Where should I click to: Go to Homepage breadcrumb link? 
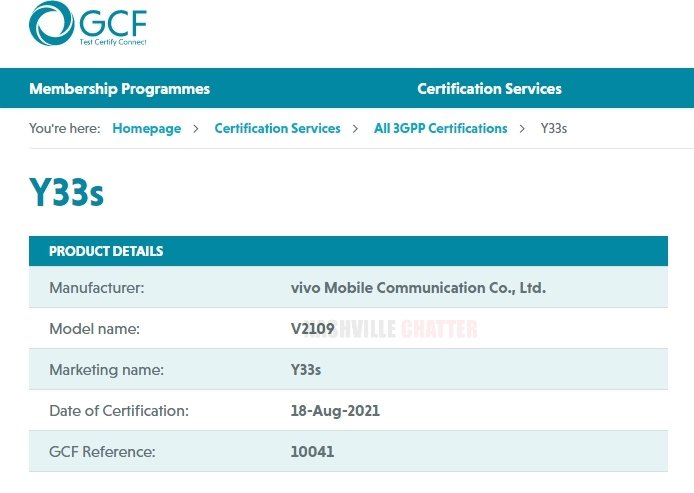pos(146,128)
